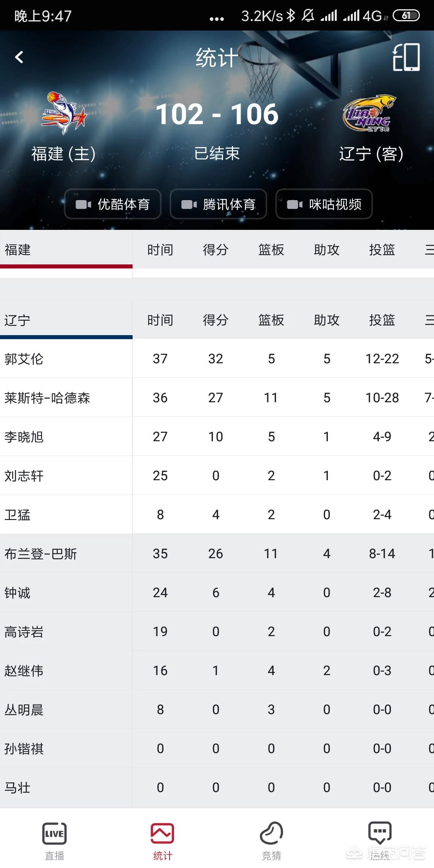Sort players by the 助攻 column
434x868 pixels.
(327, 319)
